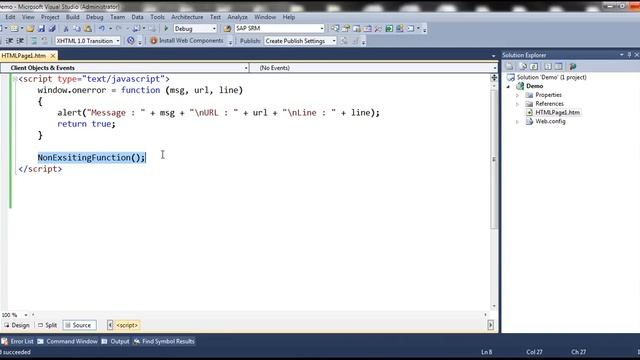Click the editor vertical scrollbar down arrow
Screen dimensions: 640x360
pyautogui.click(x=494, y=306)
